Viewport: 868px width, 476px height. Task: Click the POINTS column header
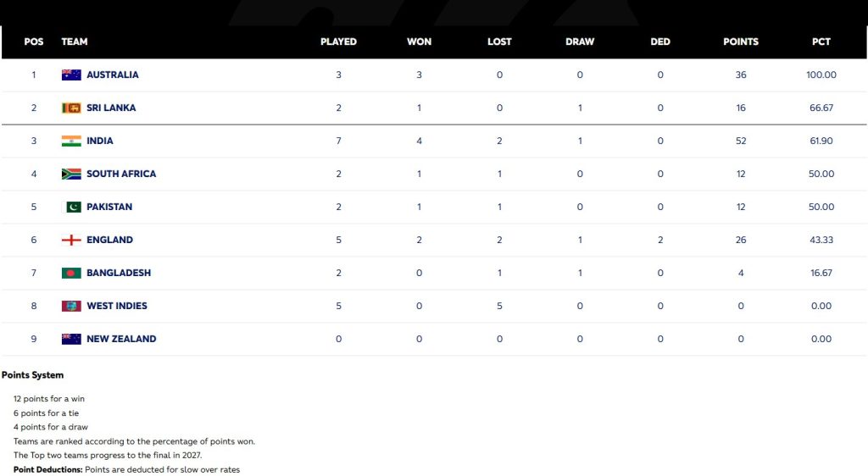point(741,42)
